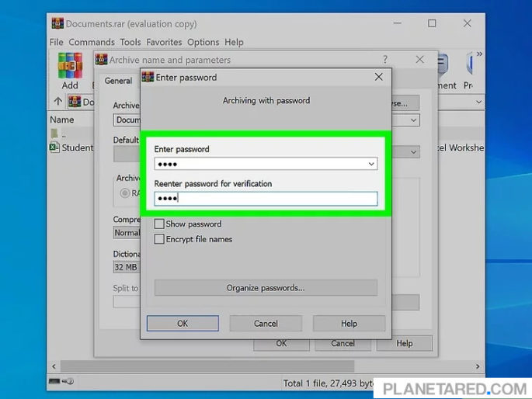Cancel the Enter password dialog
The image size is (532, 399).
(266, 324)
